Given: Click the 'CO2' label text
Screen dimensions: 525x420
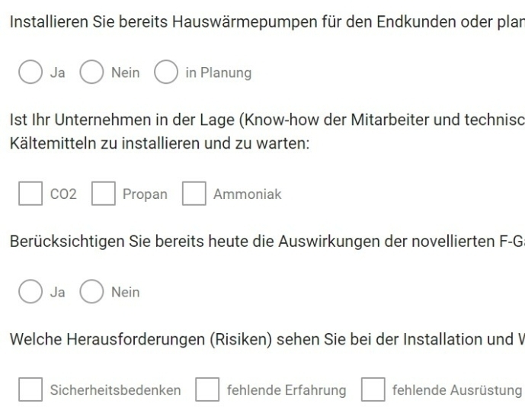Looking at the screenshot, I should [x=63, y=194].
